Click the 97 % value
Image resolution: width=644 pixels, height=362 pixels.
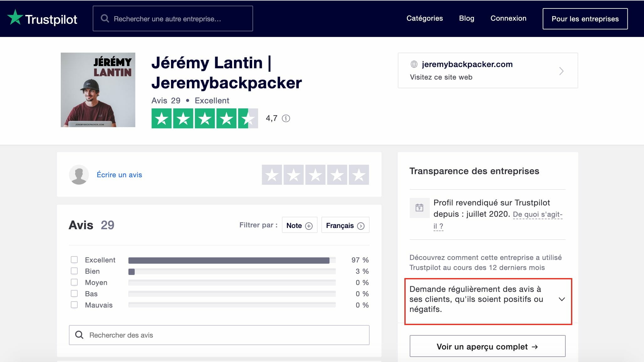tap(360, 260)
